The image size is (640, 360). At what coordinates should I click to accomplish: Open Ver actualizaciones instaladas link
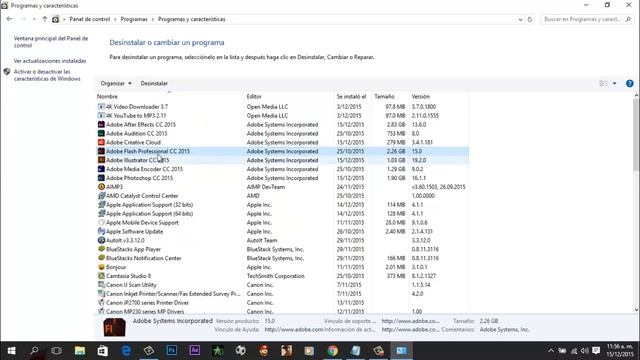pyautogui.click(x=50, y=61)
